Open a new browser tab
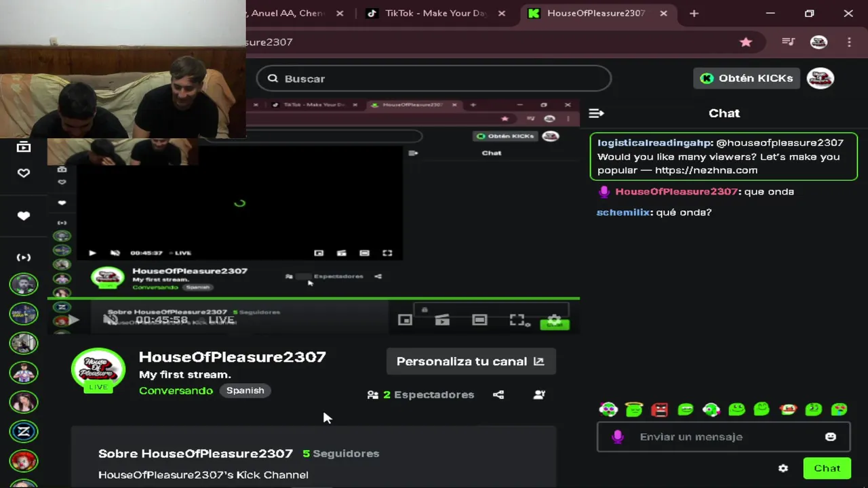The image size is (868, 488). (x=694, y=14)
